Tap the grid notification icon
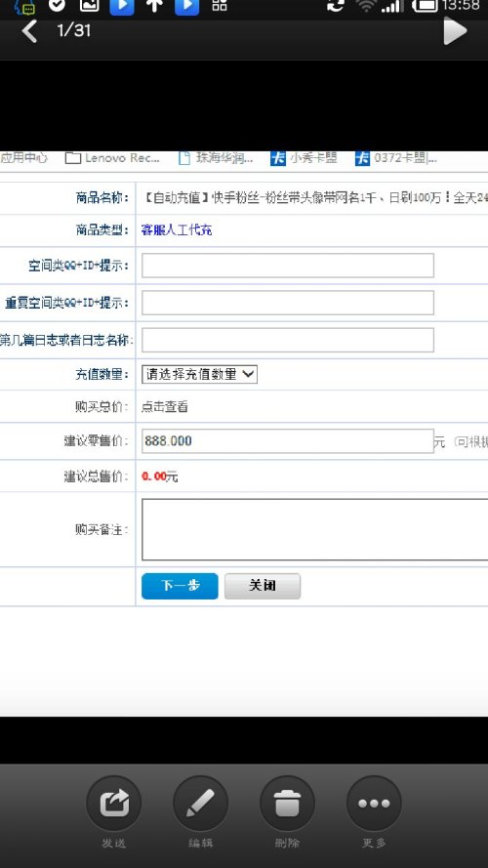Image resolution: width=488 pixels, height=868 pixels. coord(220,6)
